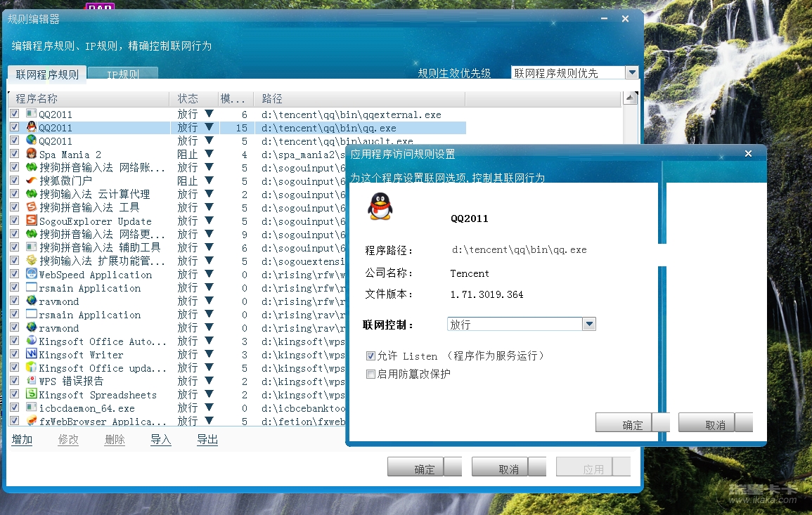Open status dropdown for 搜狐微门户
The width and height of the screenshot is (812, 515).
tap(210, 180)
